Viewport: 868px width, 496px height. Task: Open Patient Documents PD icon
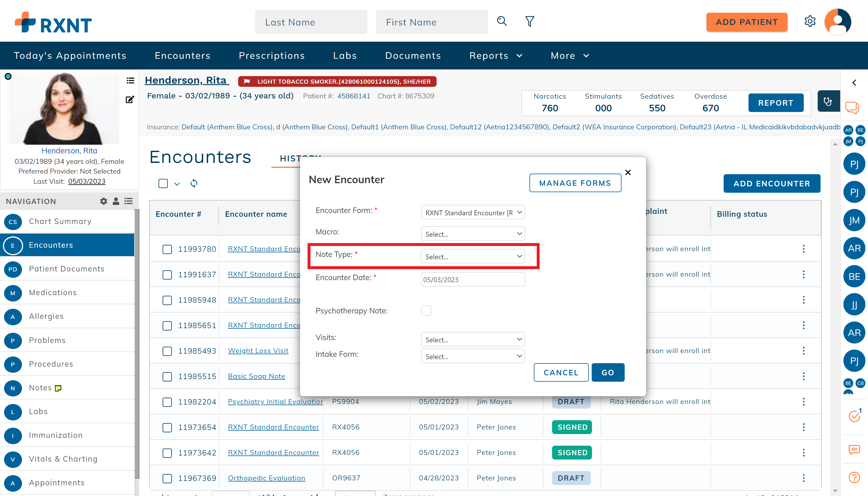pyautogui.click(x=13, y=269)
